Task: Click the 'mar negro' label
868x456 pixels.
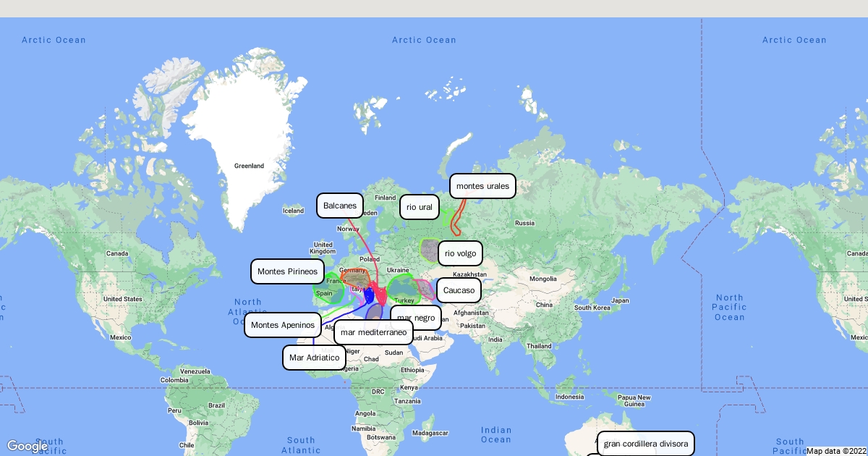Action: (416, 317)
